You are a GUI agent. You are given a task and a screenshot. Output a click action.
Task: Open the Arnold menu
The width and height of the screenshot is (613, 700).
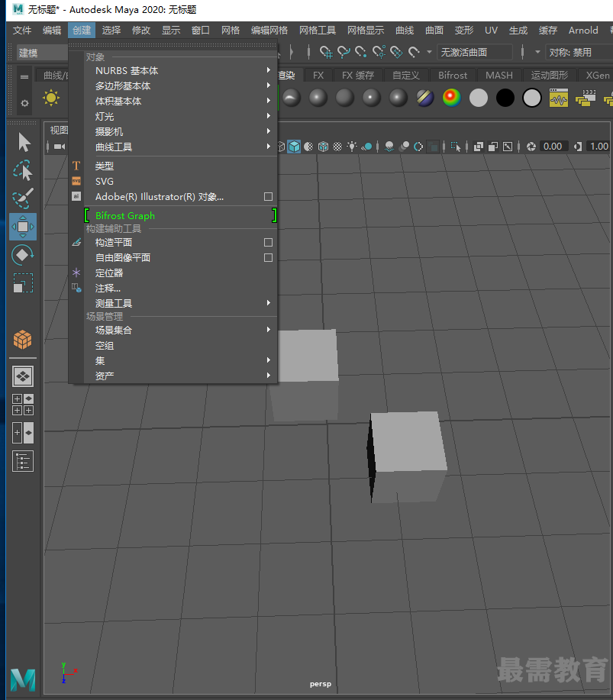tap(583, 31)
